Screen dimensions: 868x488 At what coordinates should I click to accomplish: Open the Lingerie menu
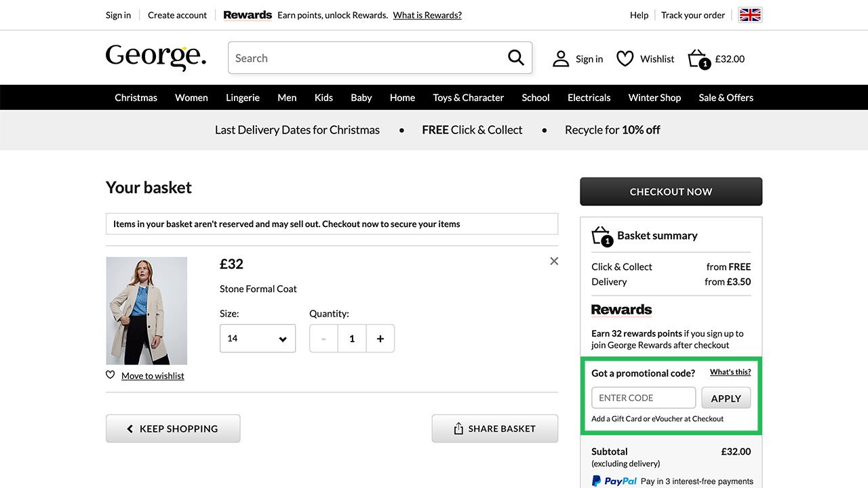click(243, 98)
